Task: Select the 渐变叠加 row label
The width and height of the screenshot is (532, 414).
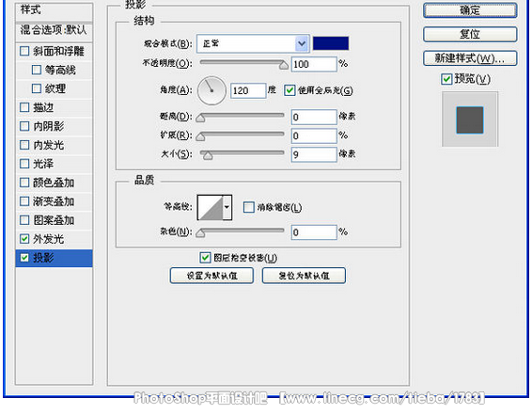Action: click(54, 201)
